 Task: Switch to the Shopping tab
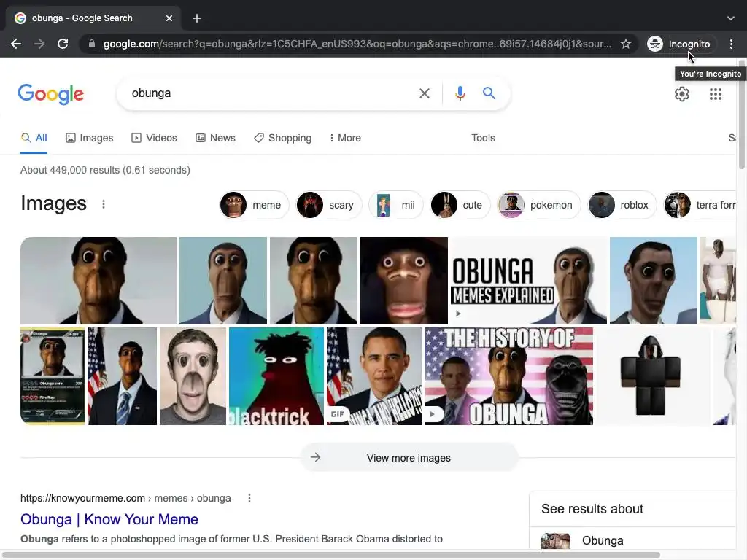click(282, 138)
